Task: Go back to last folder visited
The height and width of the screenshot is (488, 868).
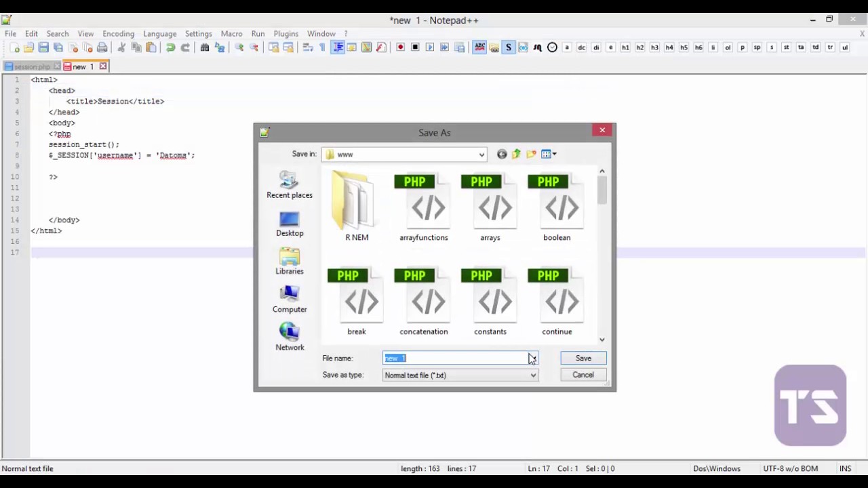Action: (502, 155)
